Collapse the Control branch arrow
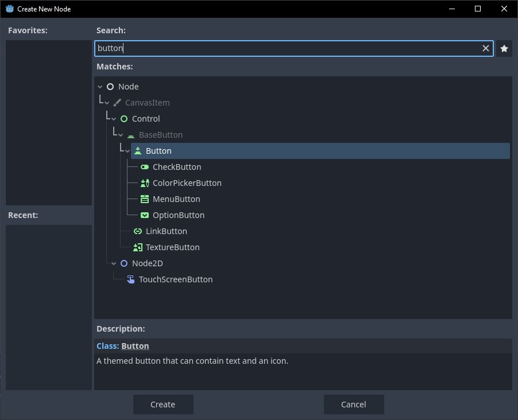Image resolution: width=518 pixels, height=420 pixels. 114,119
